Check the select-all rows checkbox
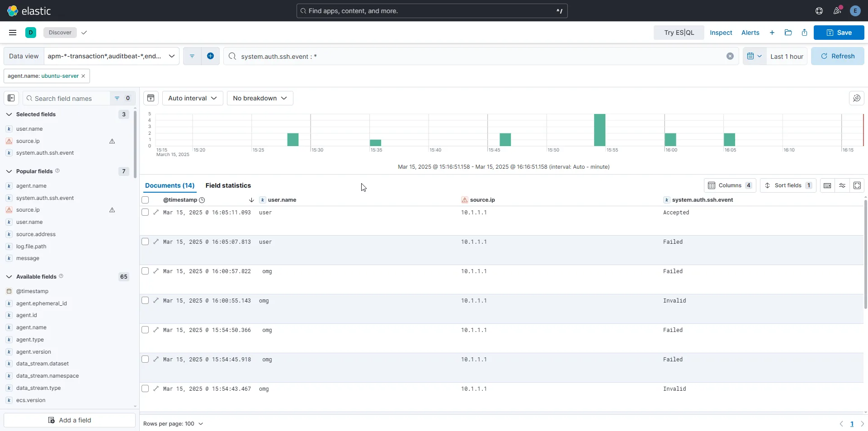This screenshot has height=431, width=868. click(145, 200)
